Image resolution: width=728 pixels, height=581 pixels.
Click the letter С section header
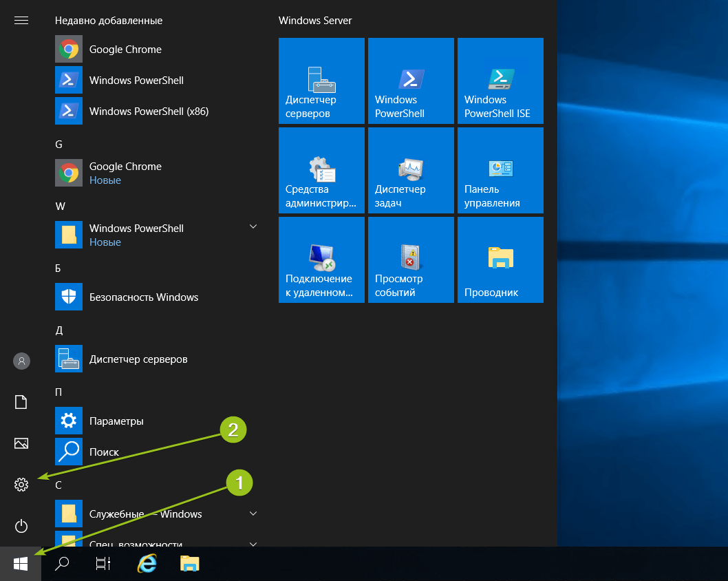pyautogui.click(x=58, y=485)
